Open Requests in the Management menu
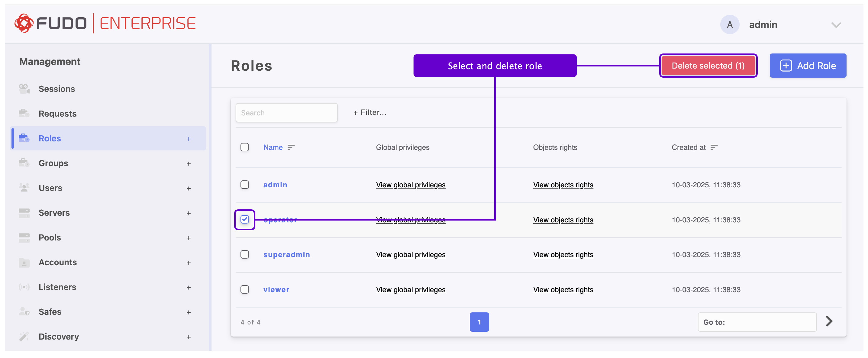Image resolution: width=868 pixels, height=358 pixels. pyautogui.click(x=58, y=114)
